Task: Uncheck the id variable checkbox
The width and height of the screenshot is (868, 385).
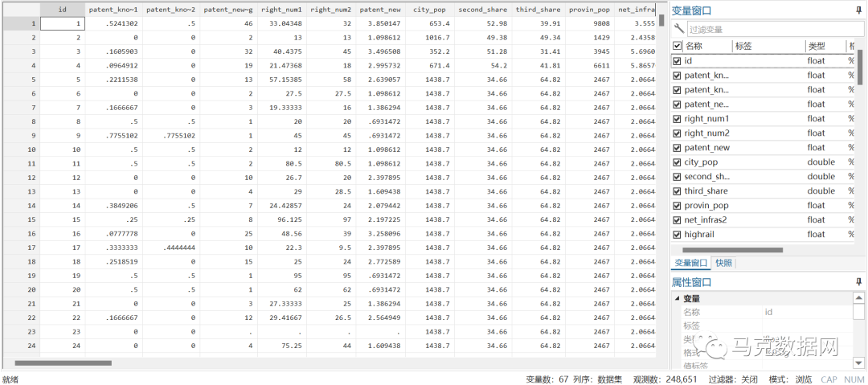Action: (677, 61)
